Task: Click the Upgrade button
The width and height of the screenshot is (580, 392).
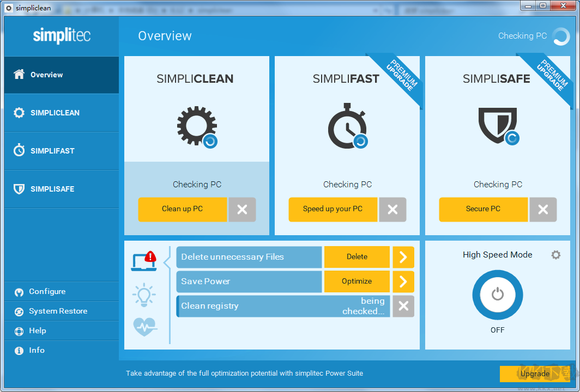Action: (x=534, y=373)
